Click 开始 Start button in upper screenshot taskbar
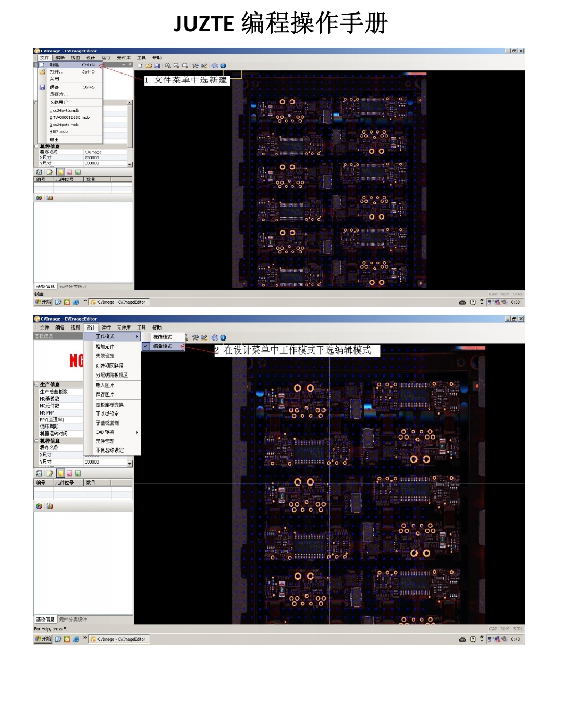The image size is (563, 728). click(43, 302)
